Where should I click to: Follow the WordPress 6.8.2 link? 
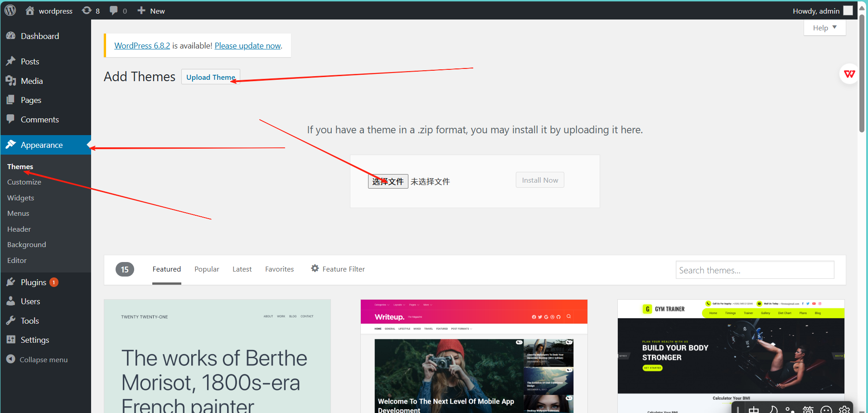pyautogui.click(x=142, y=45)
